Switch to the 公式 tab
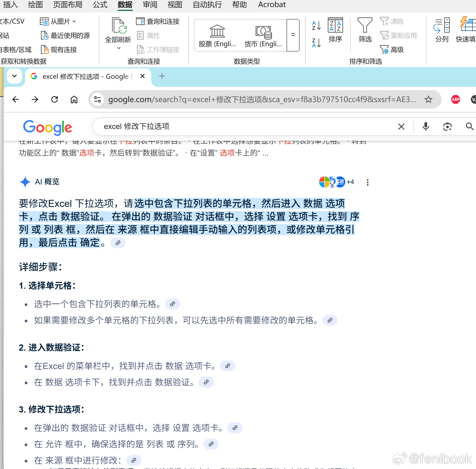 coord(100,5)
